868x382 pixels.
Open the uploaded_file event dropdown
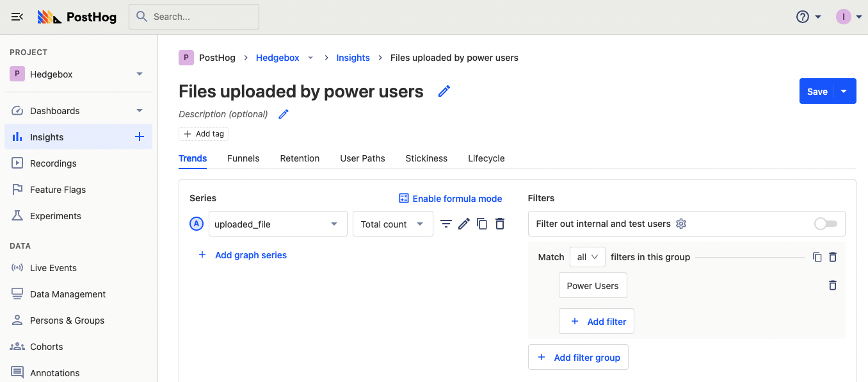[x=278, y=224]
